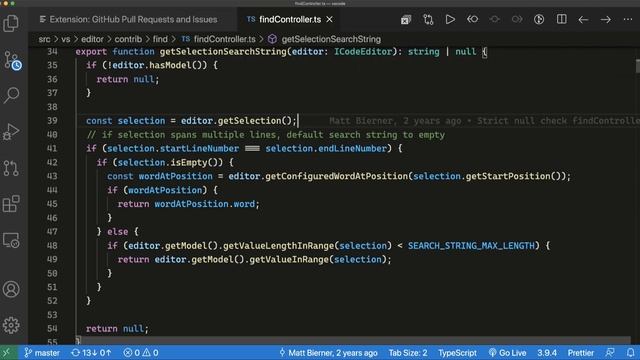Open the Accounts menu
The height and width of the screenshot is (360, 640).
tap(11, 289)
